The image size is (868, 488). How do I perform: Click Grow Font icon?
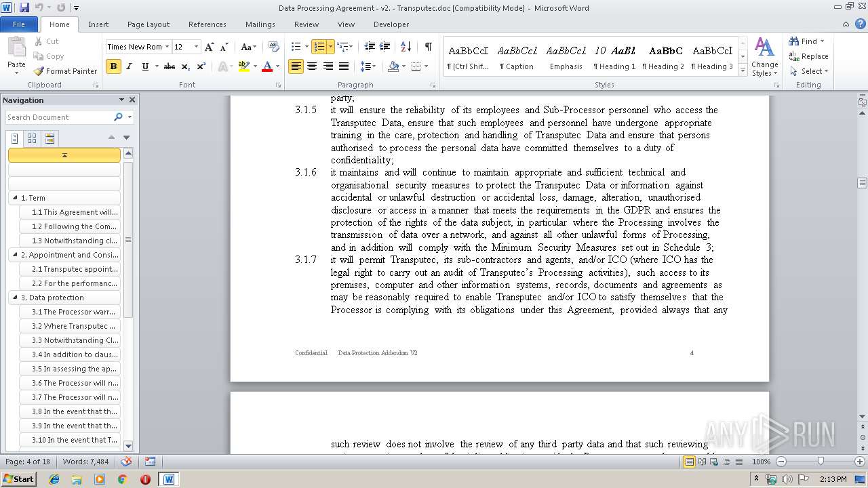click(x=210, y=47)
